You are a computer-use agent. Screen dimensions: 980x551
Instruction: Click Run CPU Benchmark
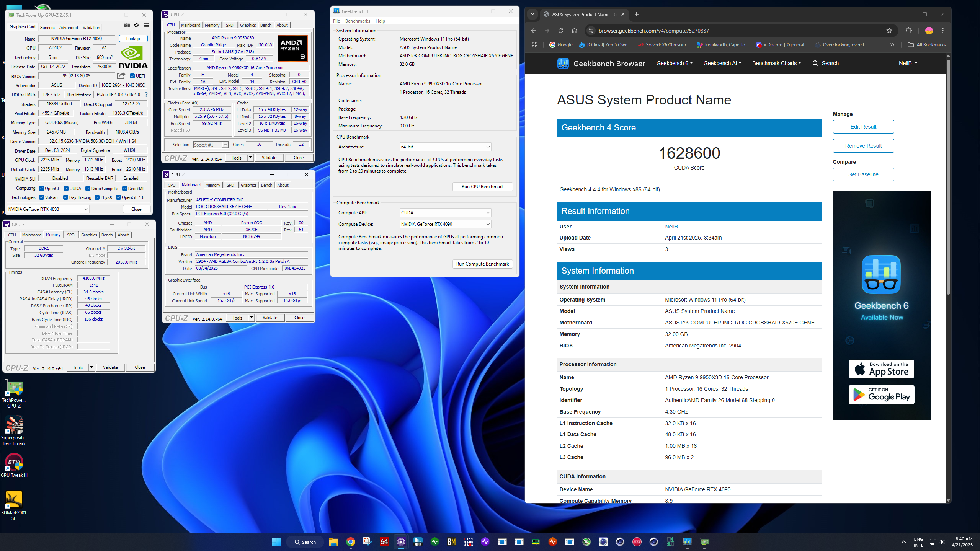click(482, 187)
